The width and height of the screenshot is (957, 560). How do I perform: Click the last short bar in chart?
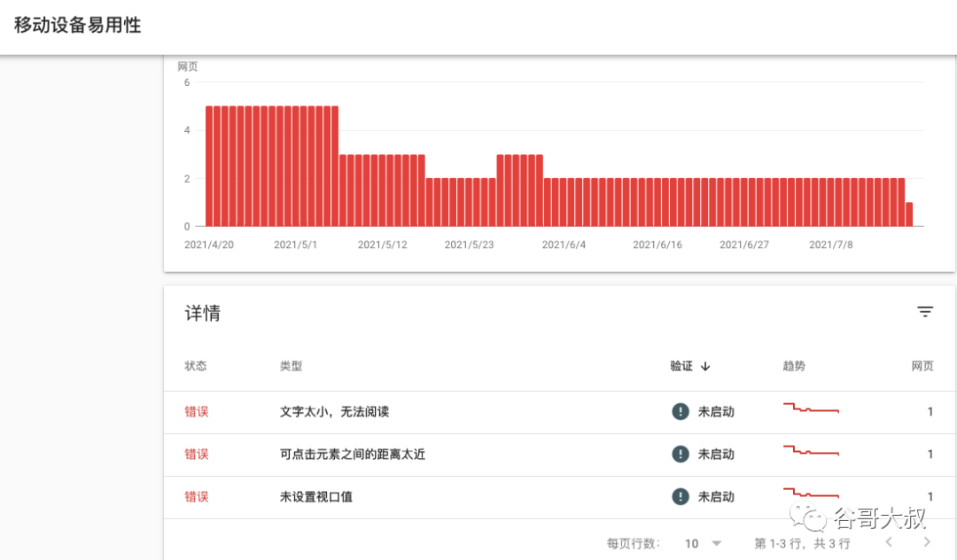[909, 214]
